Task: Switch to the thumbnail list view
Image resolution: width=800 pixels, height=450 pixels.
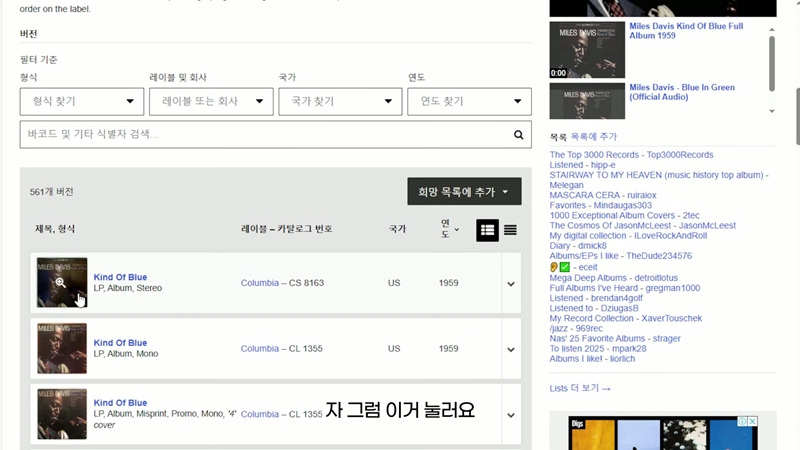Action: (487, 230)
